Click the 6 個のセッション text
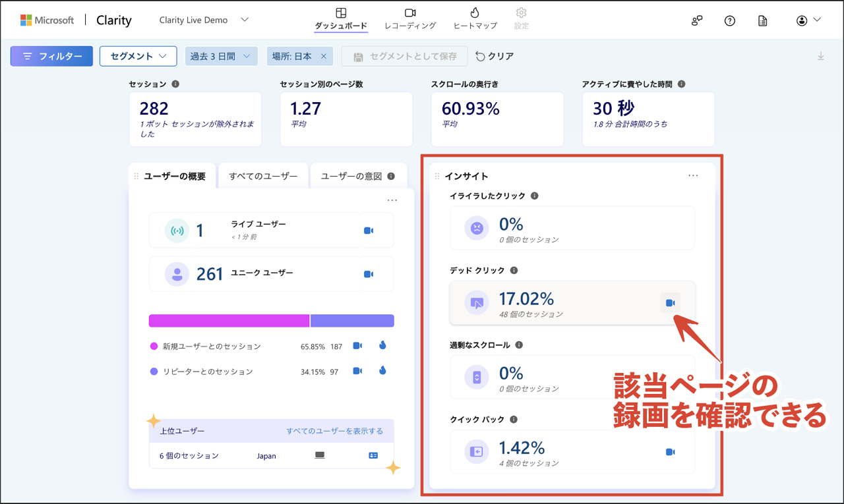The image size is (844, 504). click(189, 456)
